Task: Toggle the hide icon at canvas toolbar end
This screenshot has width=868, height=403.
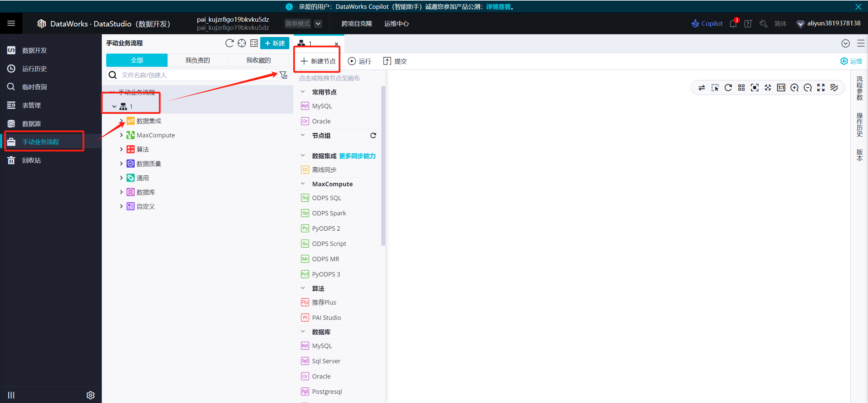Action: (x=834, y=88)
